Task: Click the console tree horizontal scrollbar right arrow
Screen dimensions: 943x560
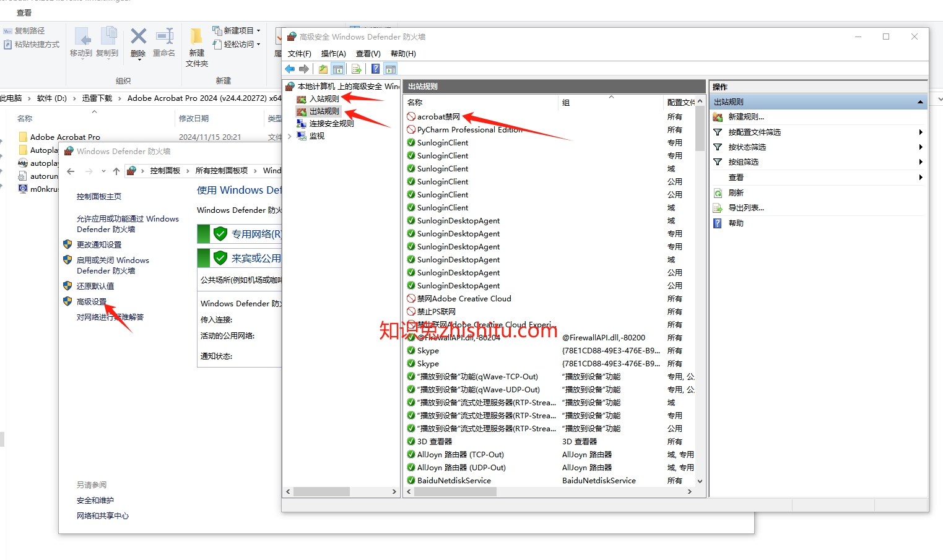Action: click(x=394, y=491)
